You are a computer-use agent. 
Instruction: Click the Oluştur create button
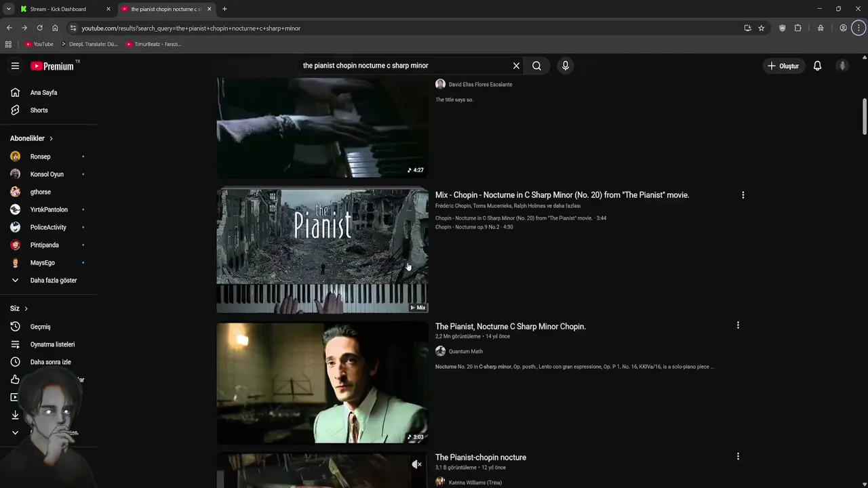[783, 66]
